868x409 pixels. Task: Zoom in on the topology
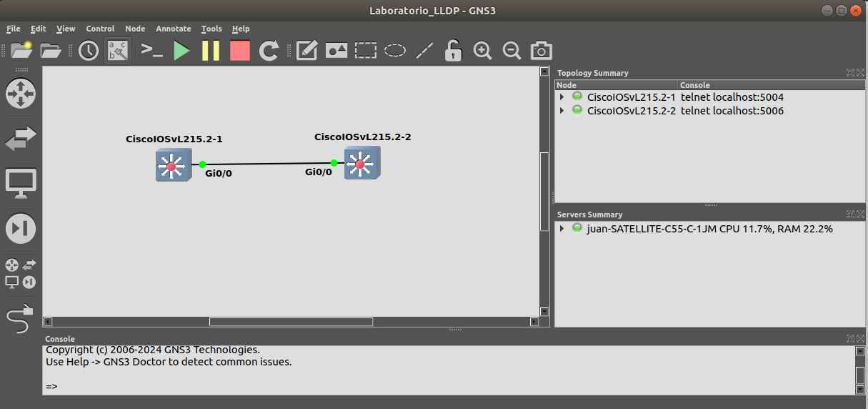click(x=483, y=50)
